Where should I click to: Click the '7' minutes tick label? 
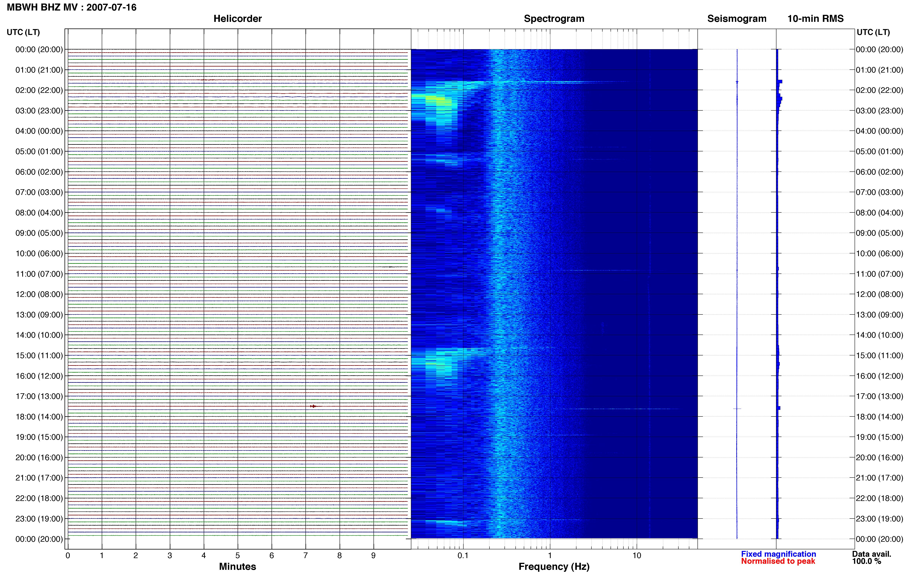coord(305,555)
